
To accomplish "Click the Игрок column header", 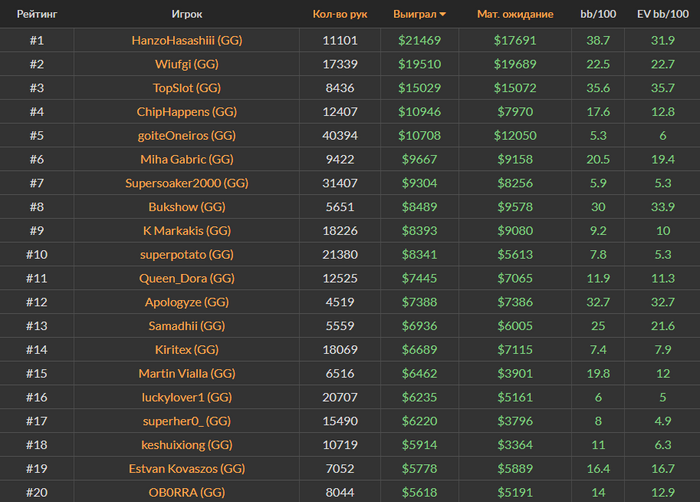I will coord(187,15).
